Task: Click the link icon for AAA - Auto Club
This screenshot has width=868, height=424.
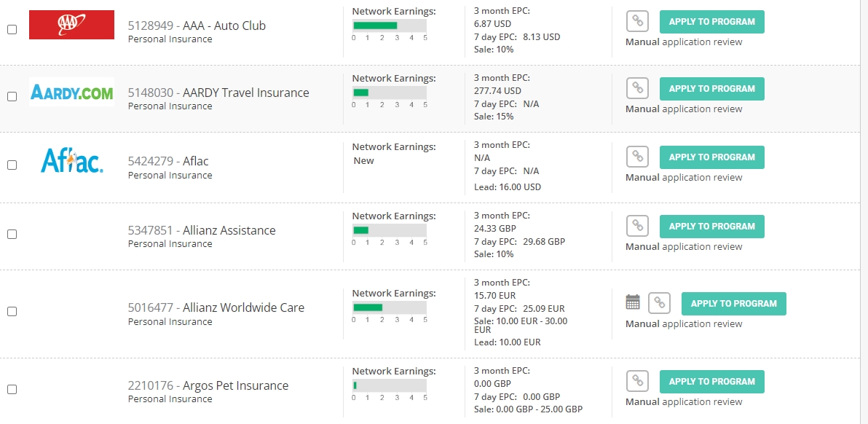Action: (637, 22)
